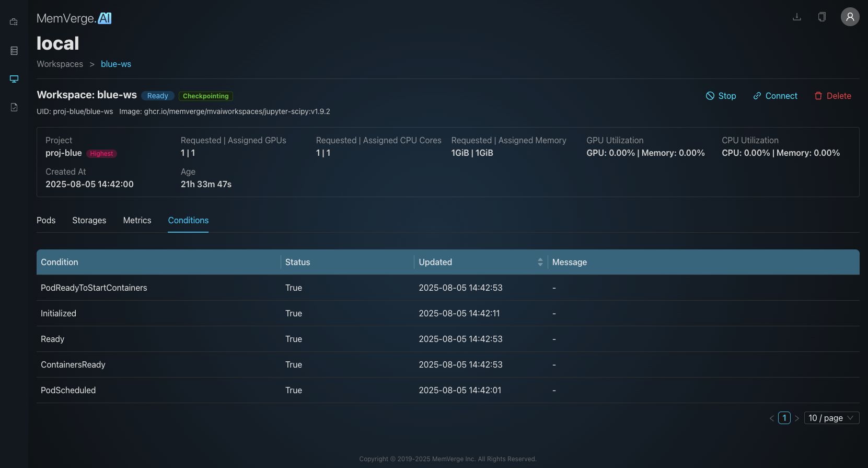Open the document checkmark sidebar icon
Viewport: 868px width, 468px height.
pyautogui.click(x=14, y=107)
